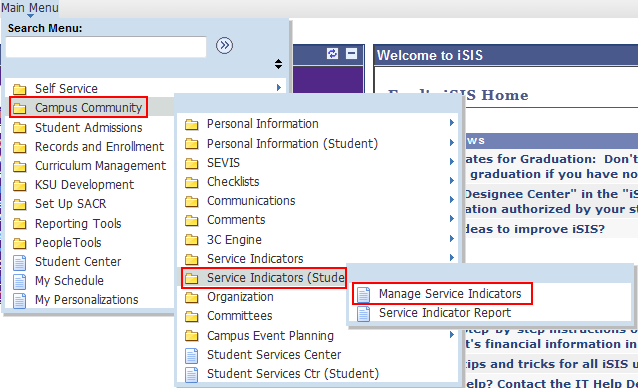Image resolution: width=638 pixels, height=388 pixels.
Task: Open Reporting Tools menu item
Action: (x=78, y=224)
